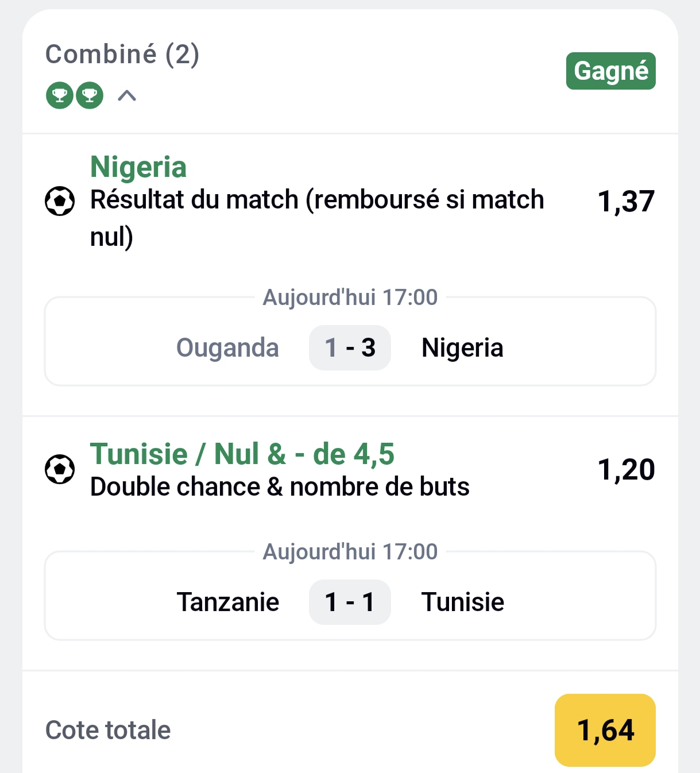700x773 pixels.
Task: Collapse the Combiné bet details chevron
Action: coord(127,95)
